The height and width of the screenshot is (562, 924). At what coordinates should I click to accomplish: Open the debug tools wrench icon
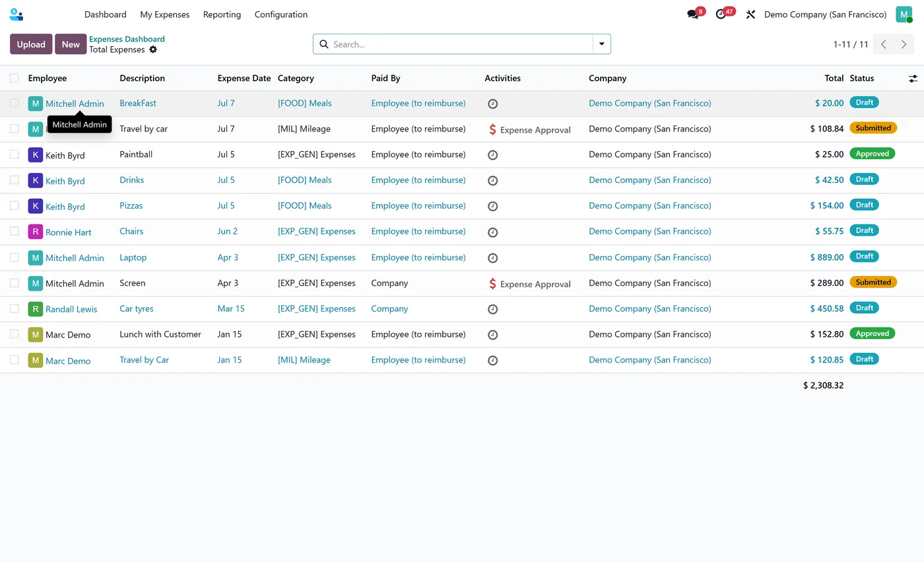coord(750,15)
